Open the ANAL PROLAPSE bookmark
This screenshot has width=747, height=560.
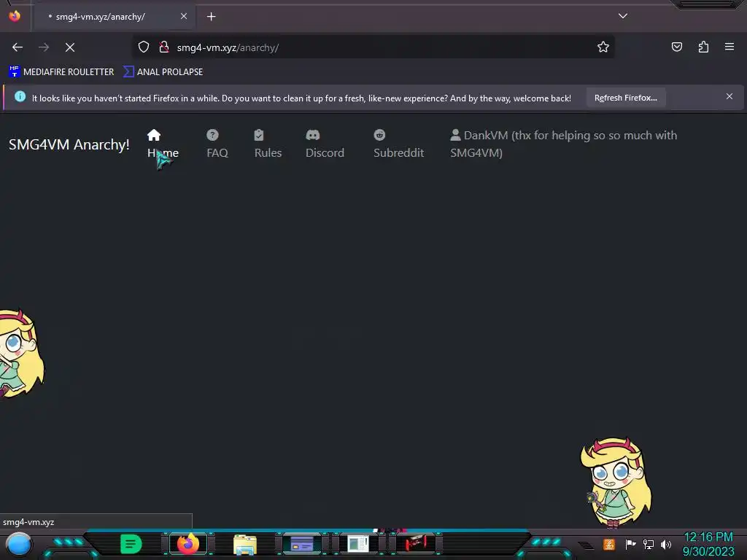[163, 72]
